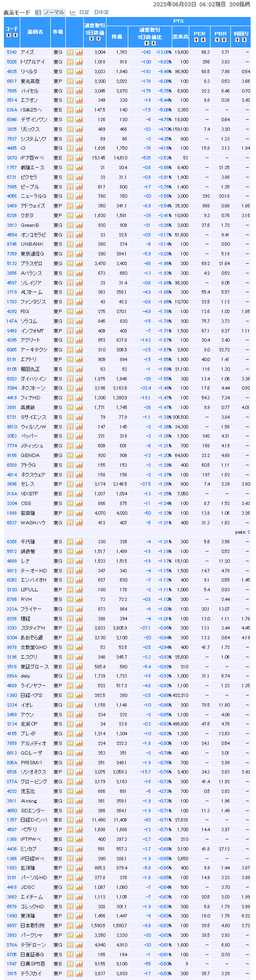Sort ascending by PBR column
Image resolution: width=256 pixels, height=980 pixels.
(x=217, y=40)
